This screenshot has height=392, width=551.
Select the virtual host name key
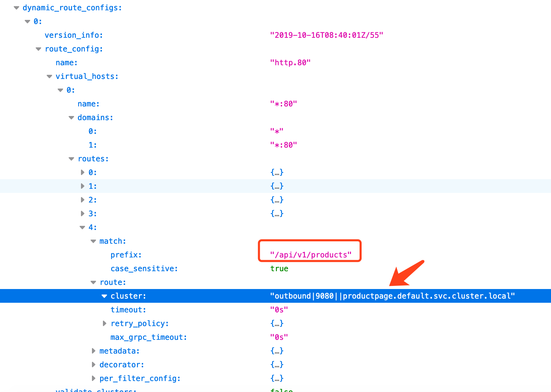(89, 104)
